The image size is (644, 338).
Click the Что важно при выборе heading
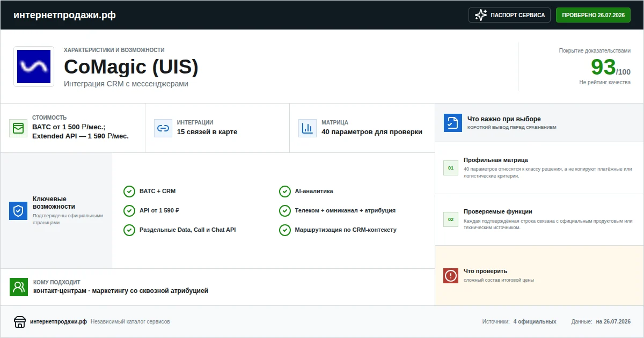click(x=504, y=119)
